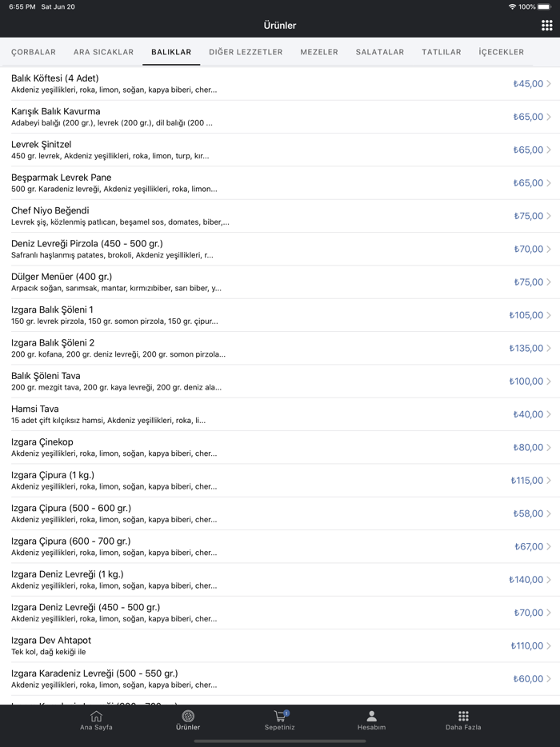Click the Wi-Fi status icon
Viewport: 560px width, 747px height.
[x=512, y=6]
